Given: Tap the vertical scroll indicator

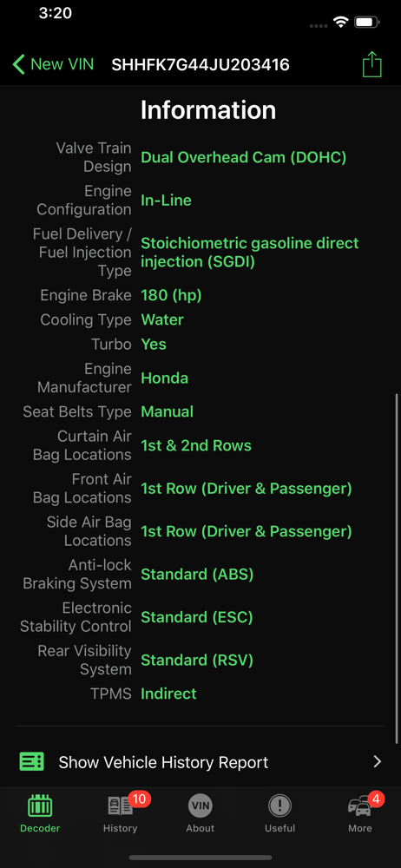Looking at the screenshot, I should [397, 569].
